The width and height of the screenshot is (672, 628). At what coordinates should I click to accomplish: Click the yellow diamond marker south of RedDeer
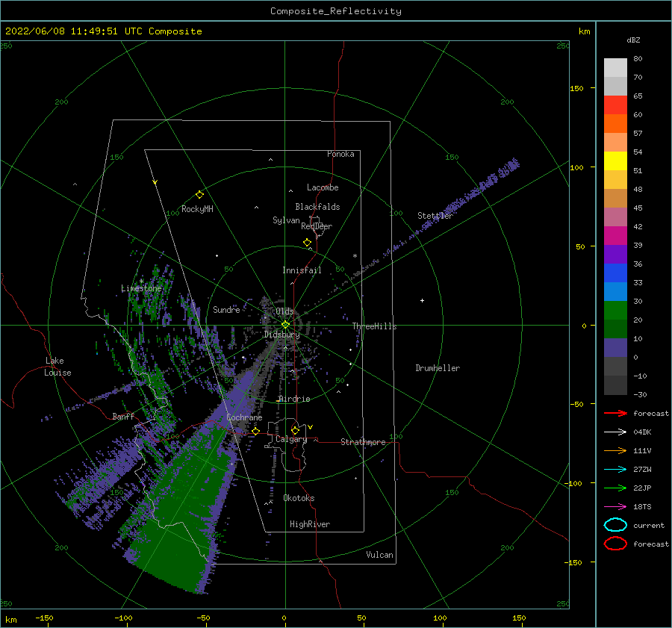[307, 243]
